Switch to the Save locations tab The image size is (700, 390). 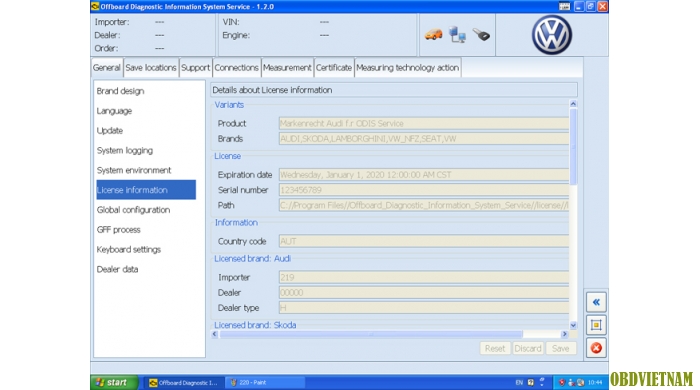tap(151, 68)
